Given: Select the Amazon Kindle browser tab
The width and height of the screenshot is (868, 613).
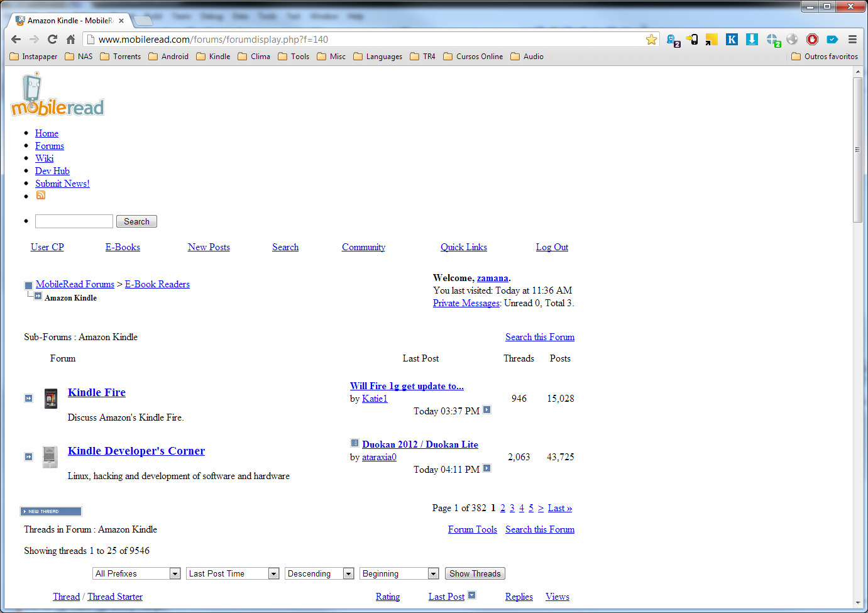Looking at the screenshot, I should click(69, 21).
